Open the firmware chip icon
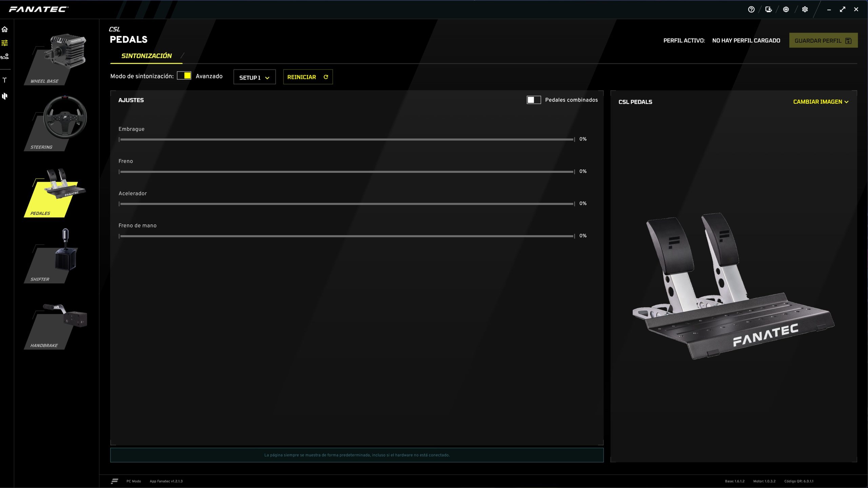The width and height of the screenshot is (868, 488). (786, 9)
